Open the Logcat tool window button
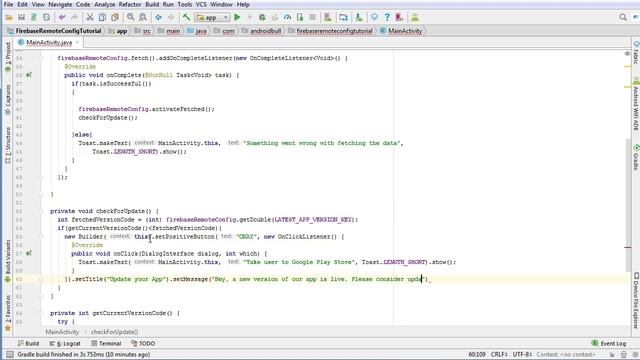This screenshot has height=360, width=640. pos(65,344)
